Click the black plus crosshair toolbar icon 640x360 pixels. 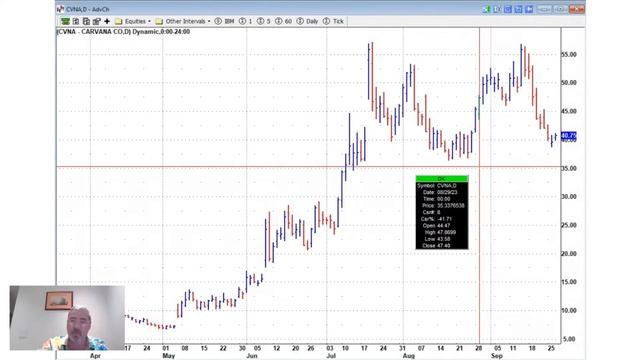tap(107, 21)
